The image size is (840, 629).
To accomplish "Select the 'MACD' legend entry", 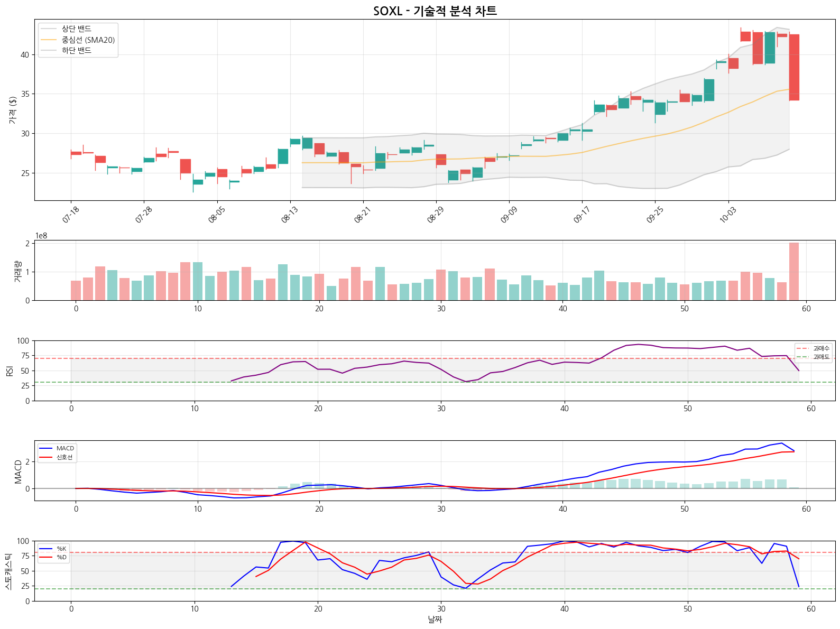I will coord(65,448).
